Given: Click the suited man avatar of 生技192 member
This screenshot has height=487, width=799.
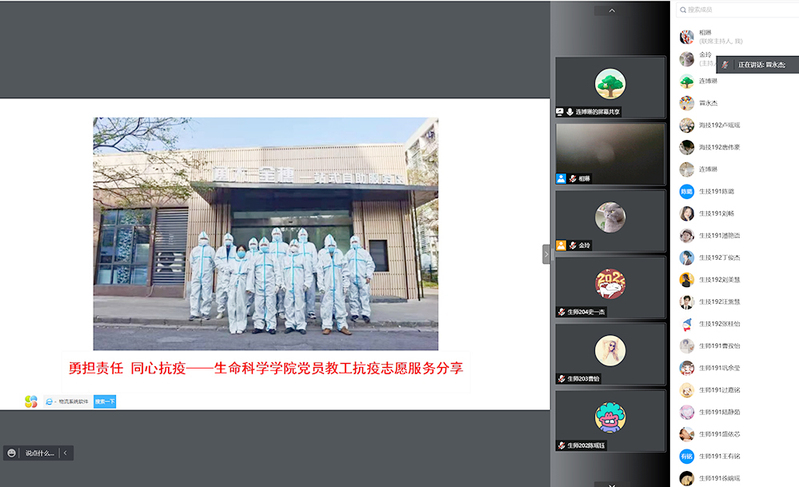Looking at the screenshot, I should click(x=686, y=302).
